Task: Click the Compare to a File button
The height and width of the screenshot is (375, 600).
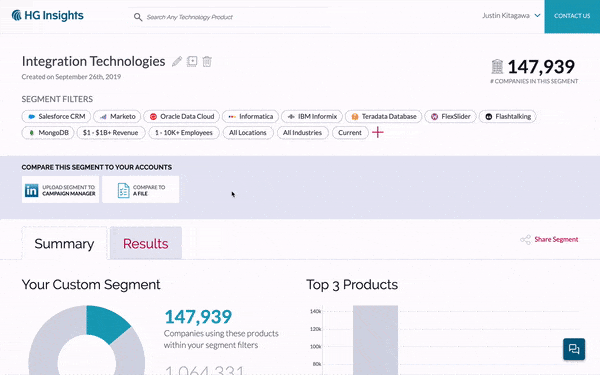Action: pos(140,190)
